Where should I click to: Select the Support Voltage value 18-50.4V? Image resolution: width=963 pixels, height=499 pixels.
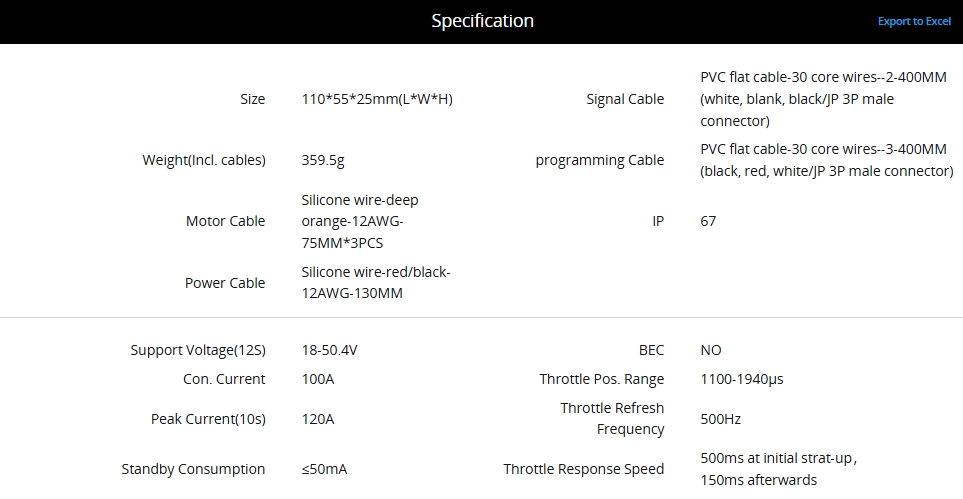329,350
